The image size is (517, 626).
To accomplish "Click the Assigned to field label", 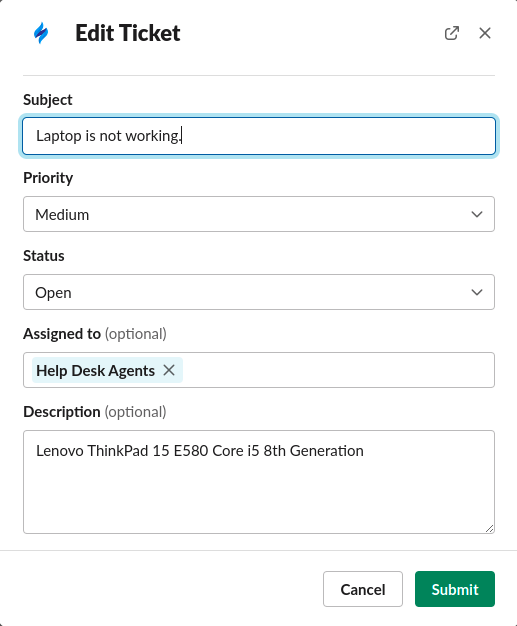I will (x=62, y=334).
